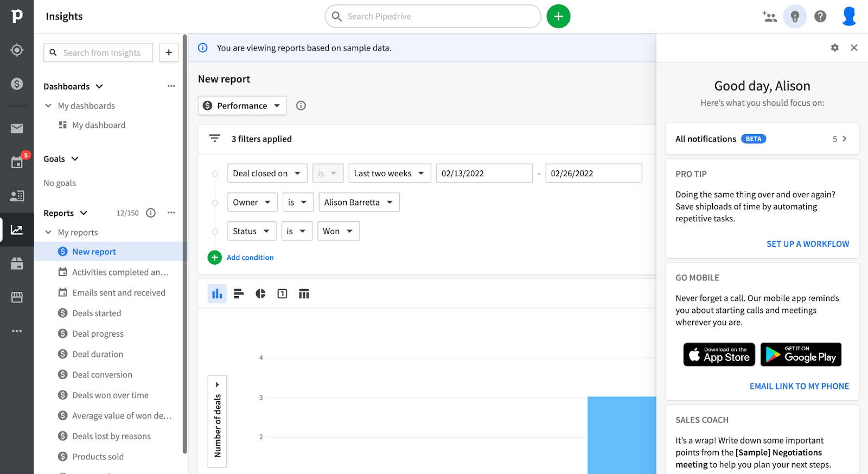The height and width of the screenshot is (474, 868).
Task: Collapse the Reports section
Action: pyautogui.click(x=84, y=213)
